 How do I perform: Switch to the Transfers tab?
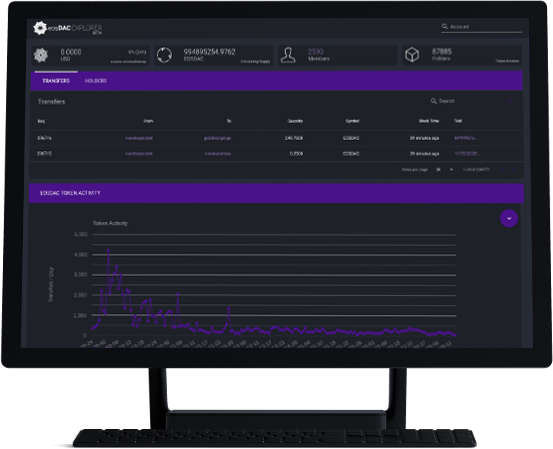[56, 81]
